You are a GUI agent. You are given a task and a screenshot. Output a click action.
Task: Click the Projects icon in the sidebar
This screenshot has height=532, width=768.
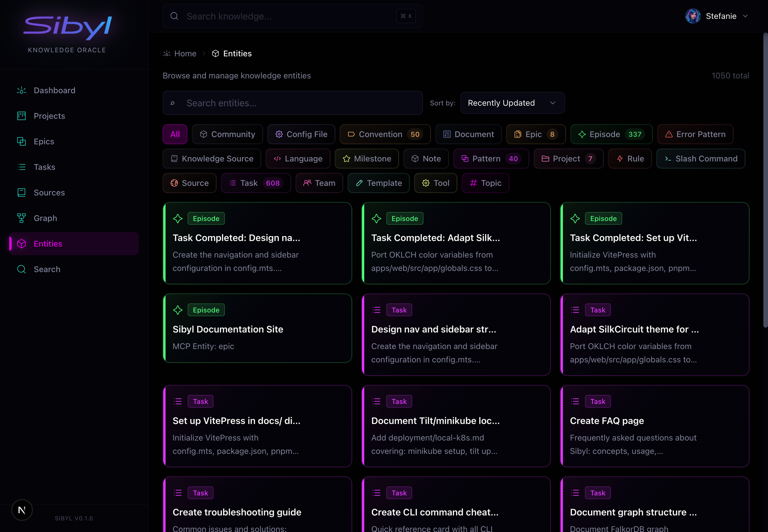click(x=21, y=116)
